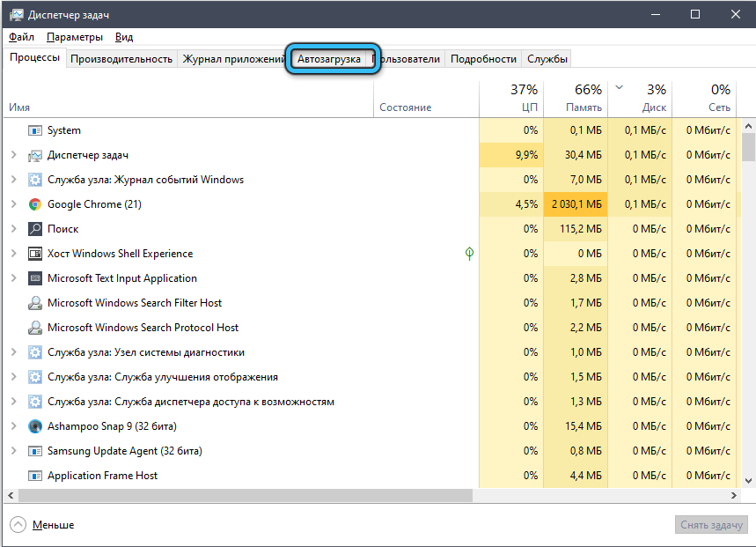Click the Microsoft Text Input Application icon
756x547 pixels.
click(35, 278)
